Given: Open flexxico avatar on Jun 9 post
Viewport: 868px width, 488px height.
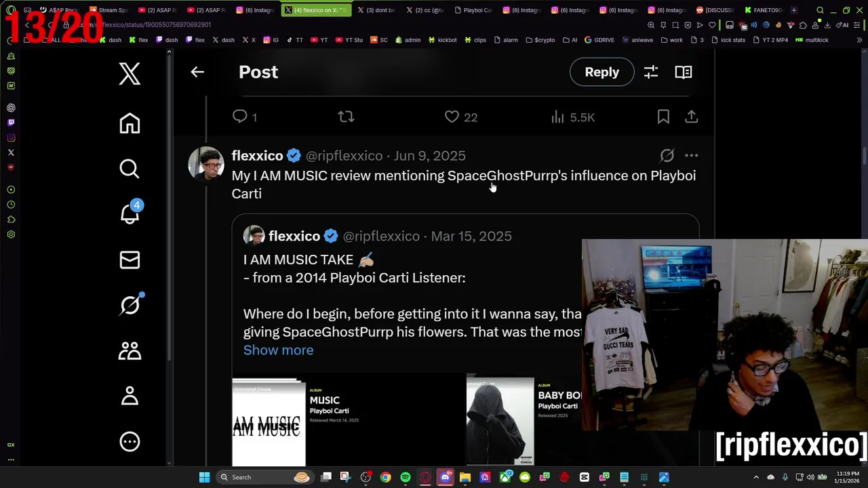Looking at the screenshot, I should (205, 164).
